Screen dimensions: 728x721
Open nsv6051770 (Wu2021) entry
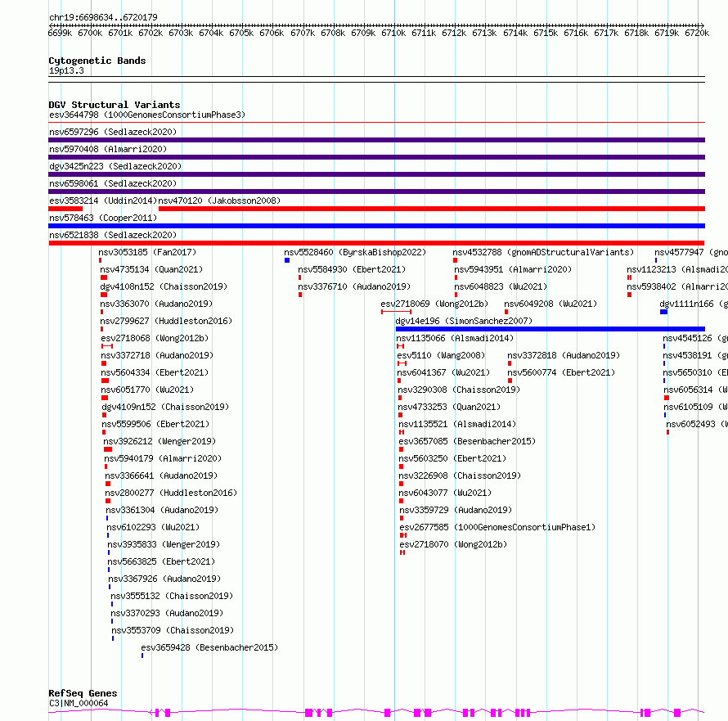tap(147, 390)
